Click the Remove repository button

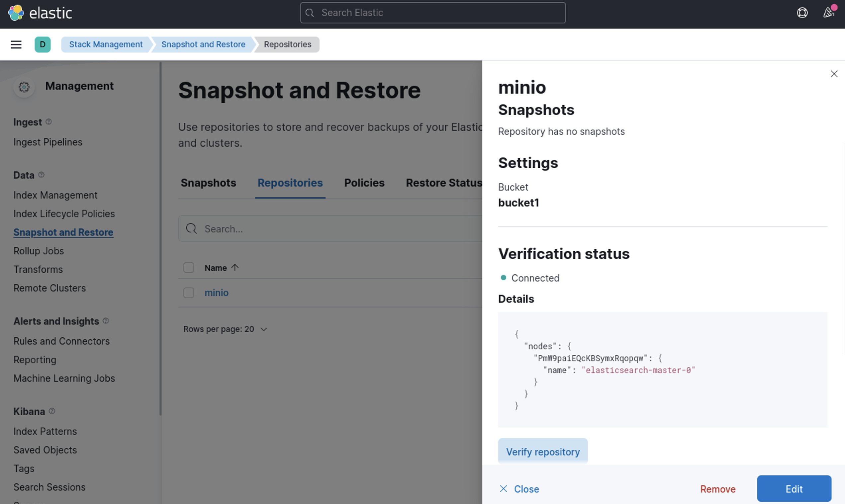(717, 489)
